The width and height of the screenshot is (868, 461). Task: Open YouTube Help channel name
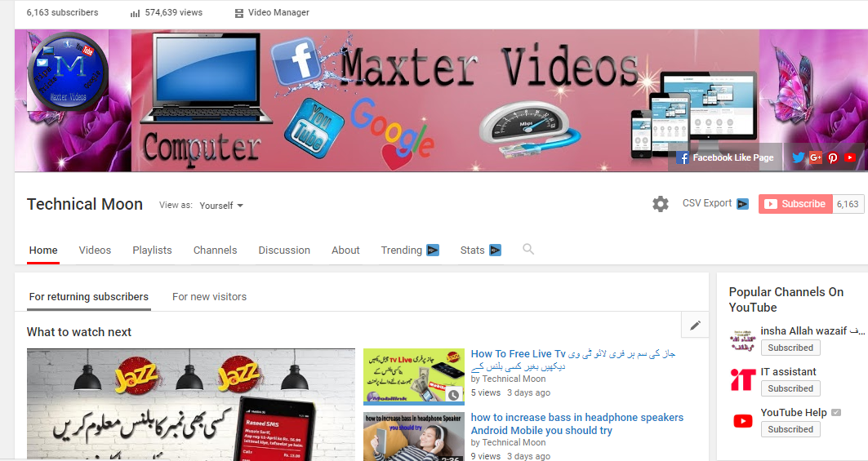[x=793, y=412]
